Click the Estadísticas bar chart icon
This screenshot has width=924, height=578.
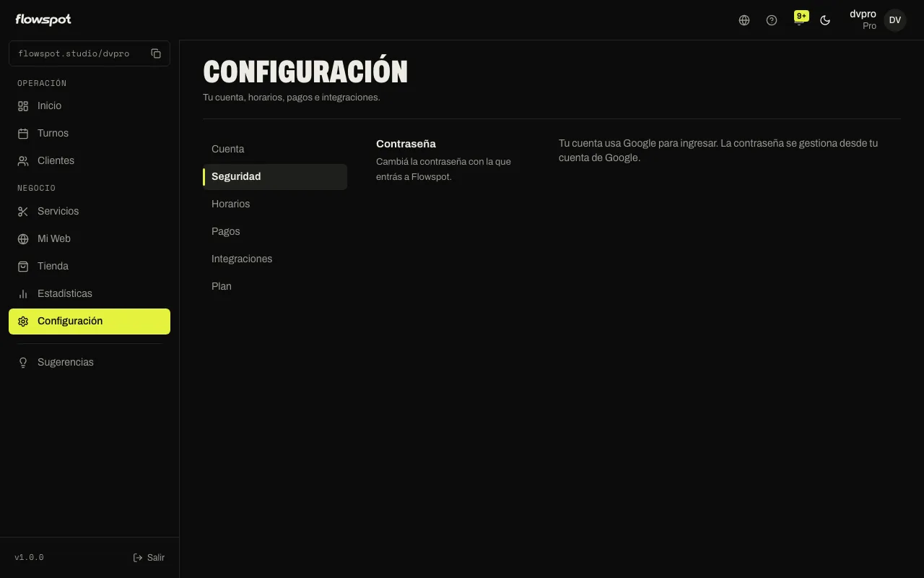(x=23, y=294)
